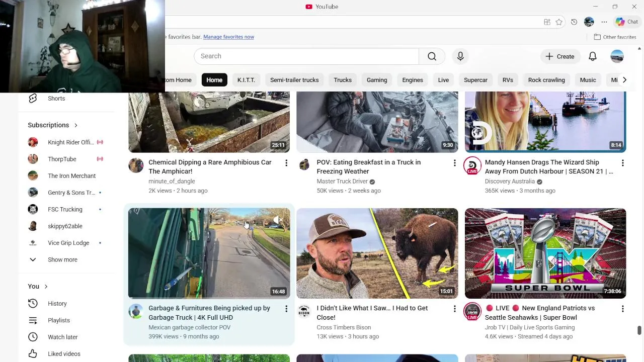This screenshot has height=362, width=644.
Task: Open Other favorites folder
Action: pyautogui.click(x=615, y=37)
